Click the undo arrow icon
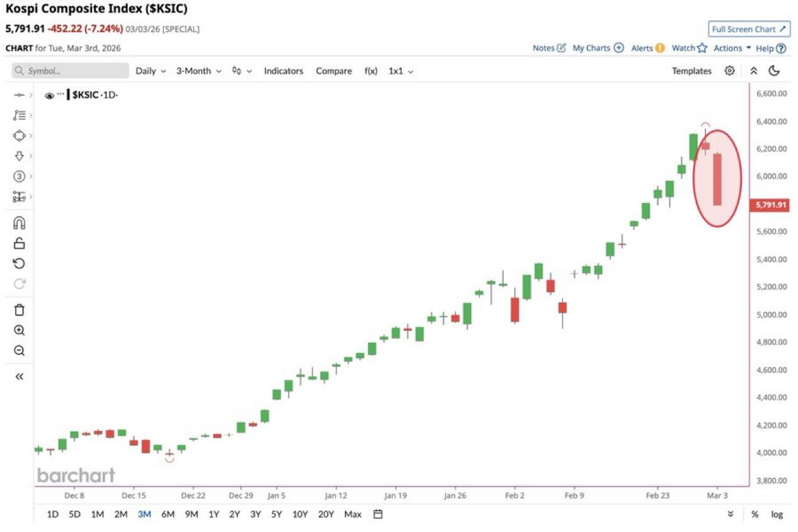Viewport: 798px width, 532px height. click(x=19, y=263)
